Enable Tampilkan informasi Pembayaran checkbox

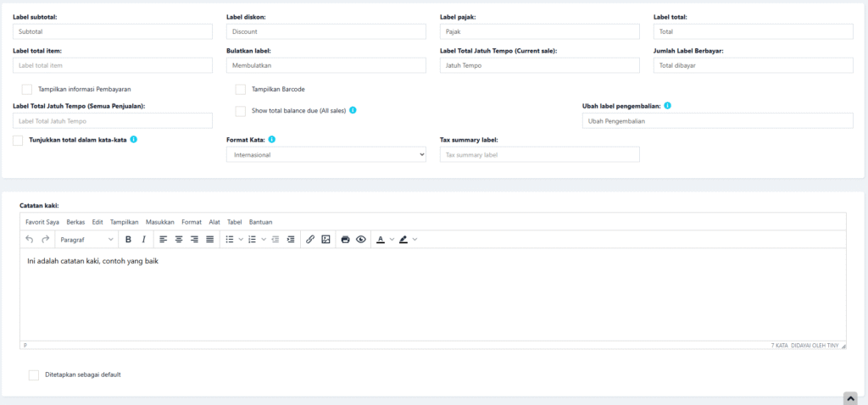coord(27,89)
